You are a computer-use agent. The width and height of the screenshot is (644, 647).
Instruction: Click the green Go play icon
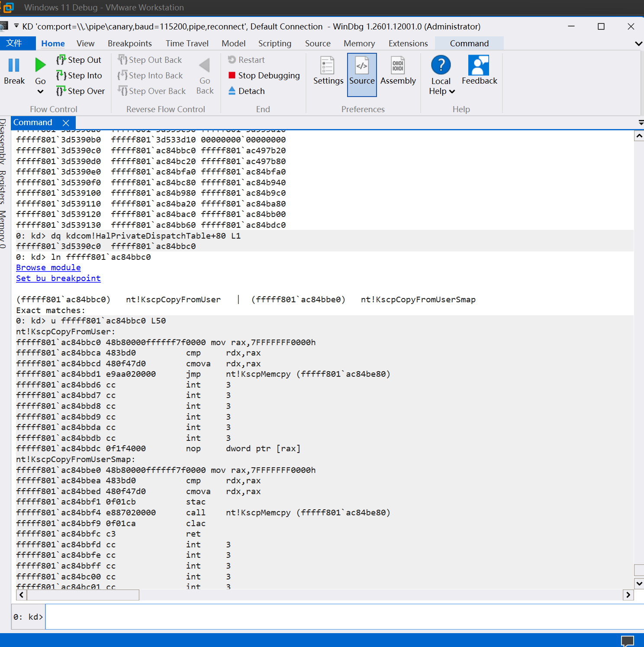40,65
